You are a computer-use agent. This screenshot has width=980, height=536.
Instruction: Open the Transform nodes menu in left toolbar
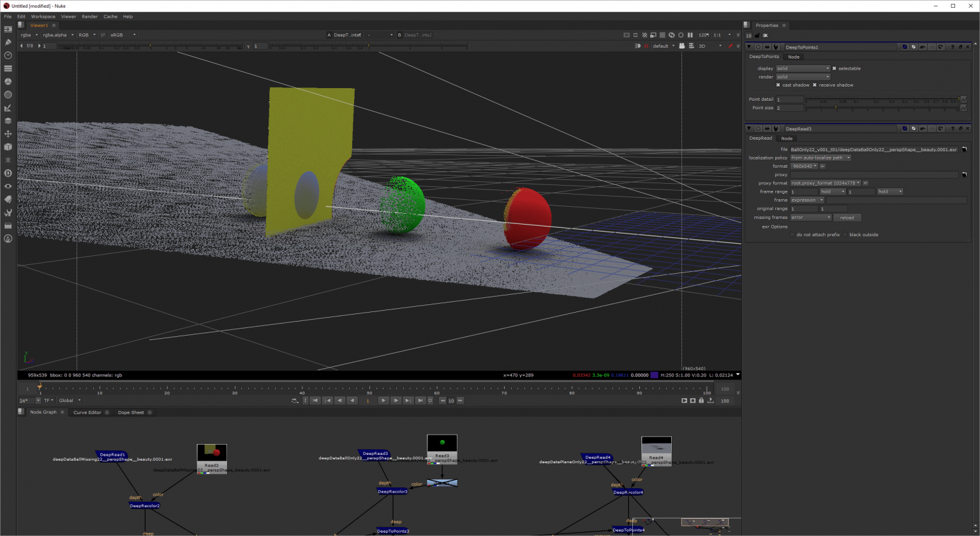pos(8,134)
